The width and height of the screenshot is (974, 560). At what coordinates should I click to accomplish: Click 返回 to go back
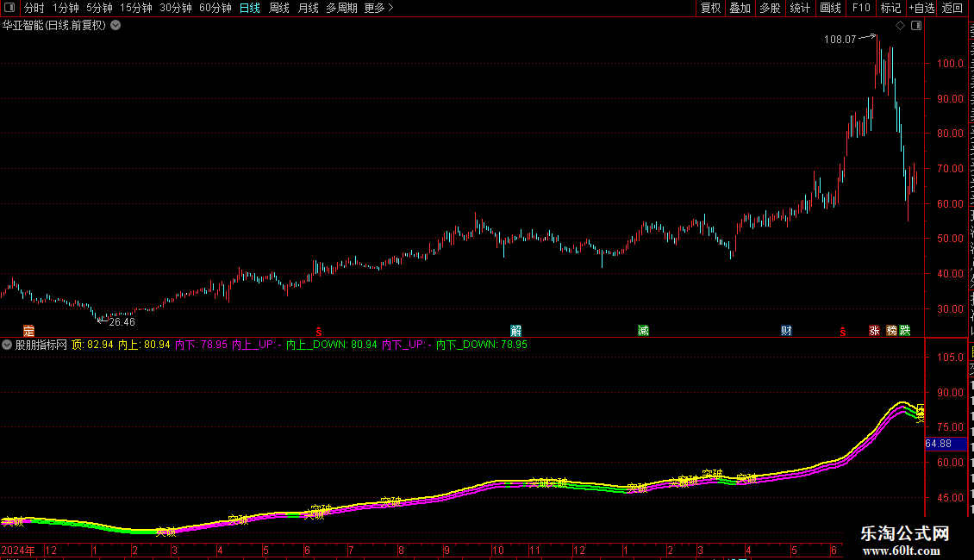click(x=952, y=8)
